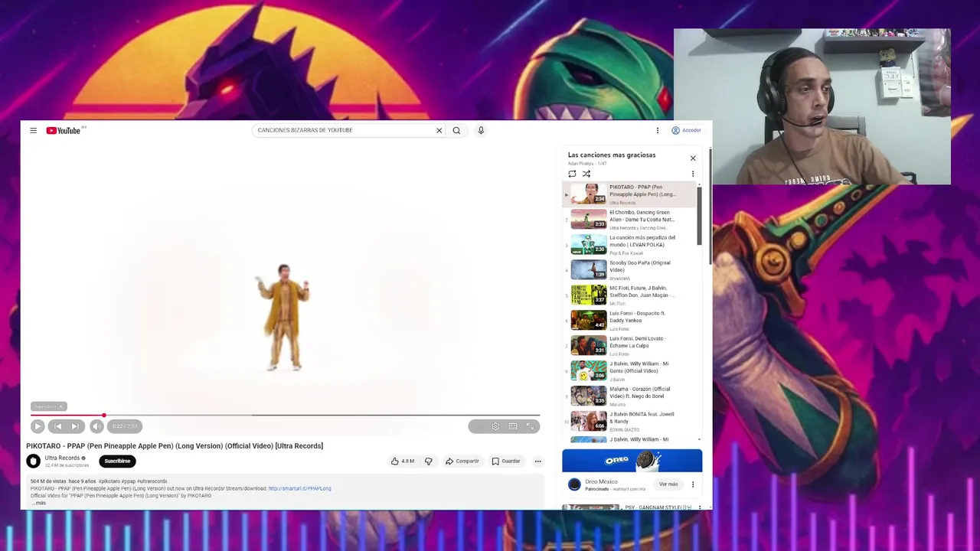Sign in with the Acceder button
Image resolution: width=980 pixels, height=551 pixels.
click(686, 131)
